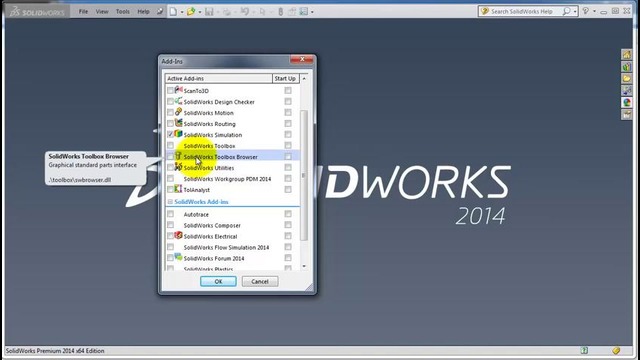This screenshot has width=640, height=360.
Task: Open View Palette task pane icon
Action: pos(627,91)
